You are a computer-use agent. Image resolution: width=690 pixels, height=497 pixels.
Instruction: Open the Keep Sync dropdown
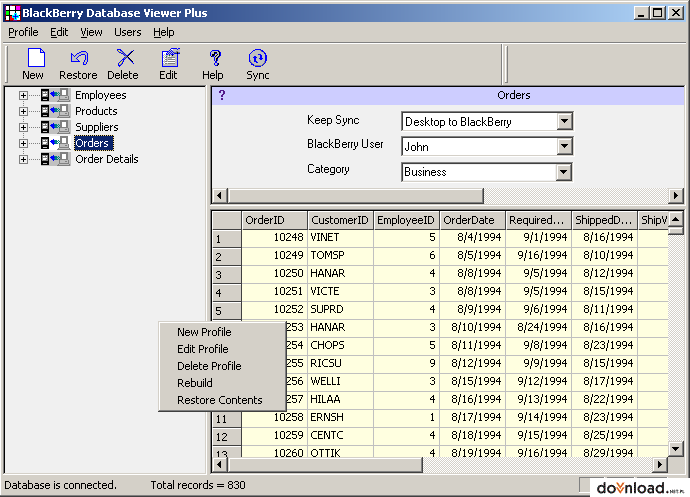pyautogui.click(x=564, y=121)
